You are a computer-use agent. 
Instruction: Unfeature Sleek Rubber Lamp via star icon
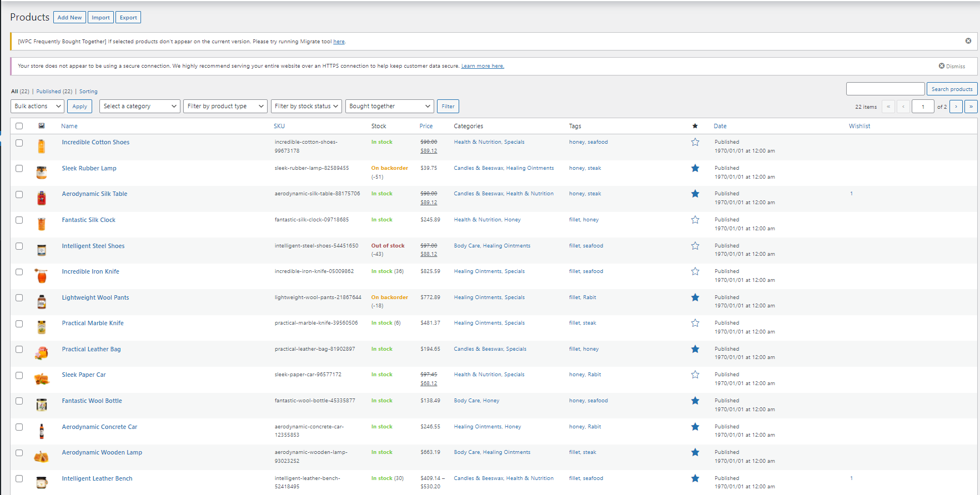tap(695, 168)
